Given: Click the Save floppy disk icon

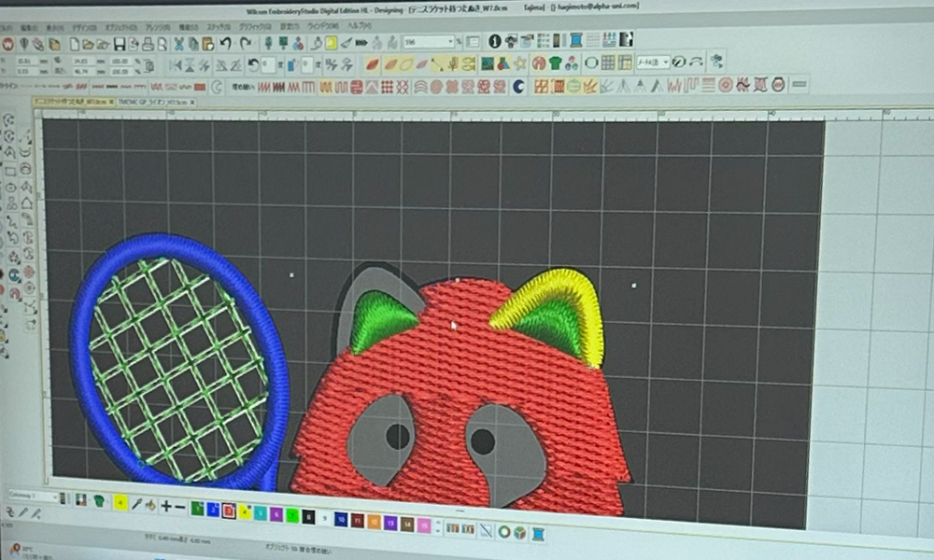Looking at the screenshot, I should point(120,44).
